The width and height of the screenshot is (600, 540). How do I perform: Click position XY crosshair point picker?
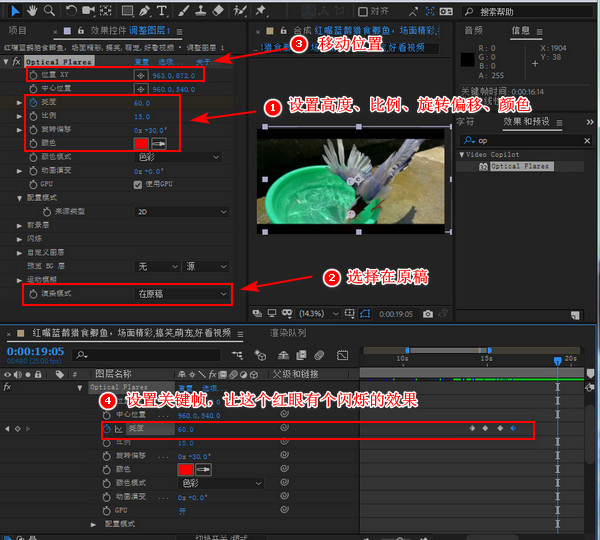click(x=140, y=75)
